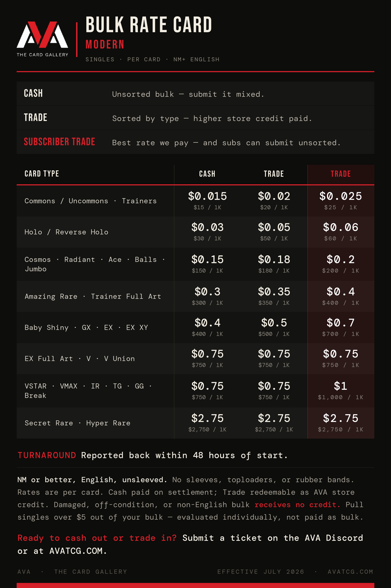Viewport: 391px width, 588px height.
Task: Click the red MODERN subtitle
Action: coord(105,45)
